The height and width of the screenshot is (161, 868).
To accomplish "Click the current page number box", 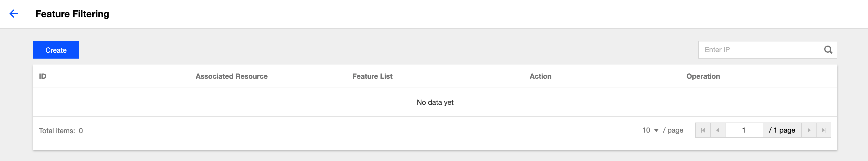I will click(744, 130).
